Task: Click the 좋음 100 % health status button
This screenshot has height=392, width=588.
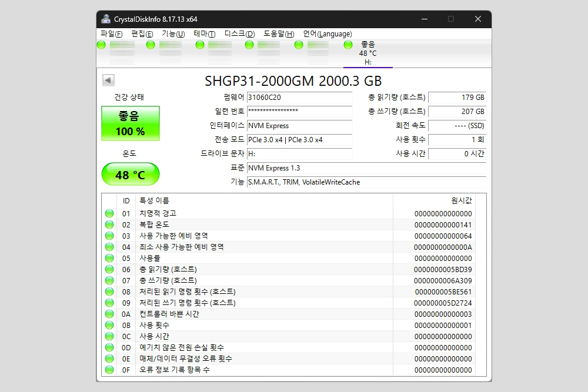Action: point(131,123)
